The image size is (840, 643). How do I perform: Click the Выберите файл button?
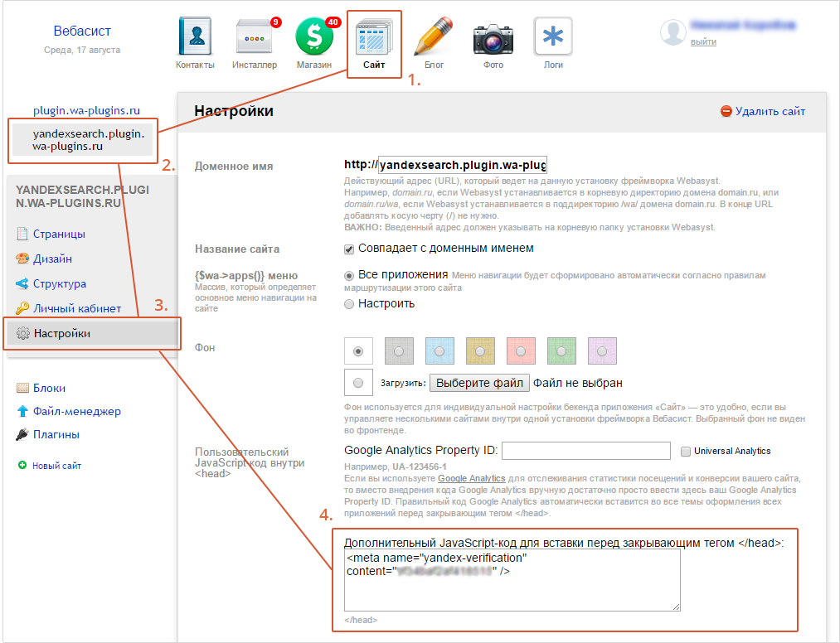pos(479,383)
